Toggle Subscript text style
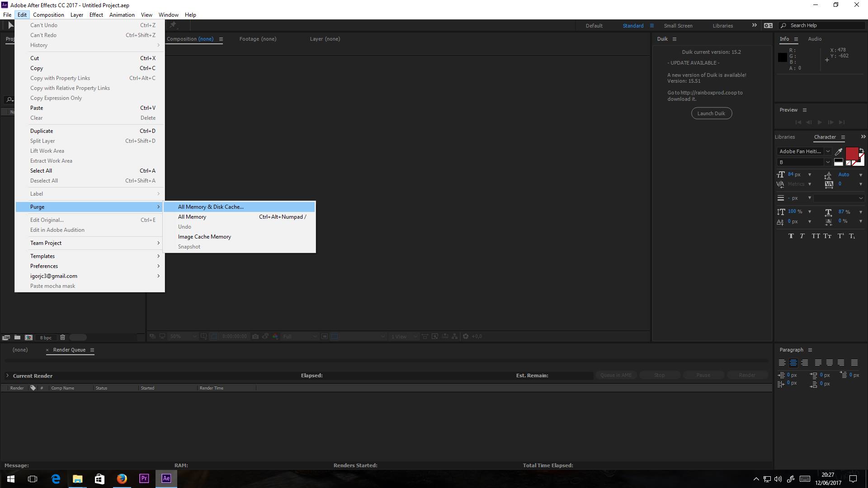The width and height of the screenshot is (868, 488). coord(852,236)
